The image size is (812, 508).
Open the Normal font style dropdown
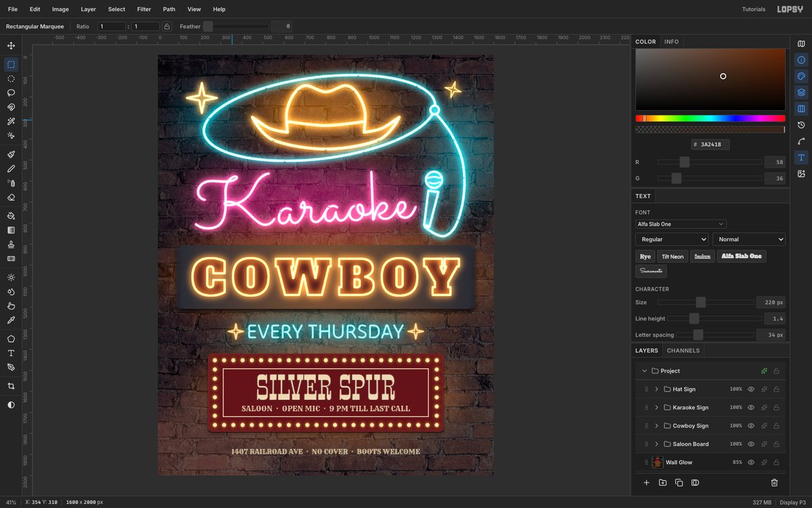748,239
